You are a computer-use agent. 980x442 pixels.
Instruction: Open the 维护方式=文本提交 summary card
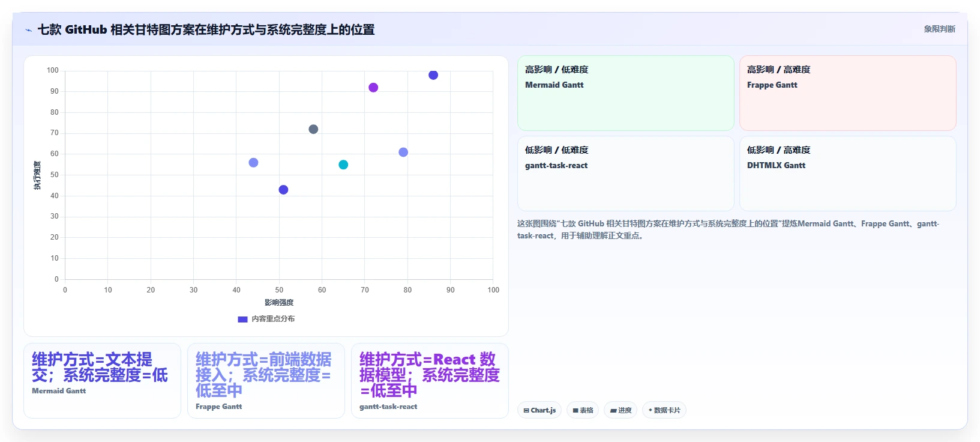(102, 381)
